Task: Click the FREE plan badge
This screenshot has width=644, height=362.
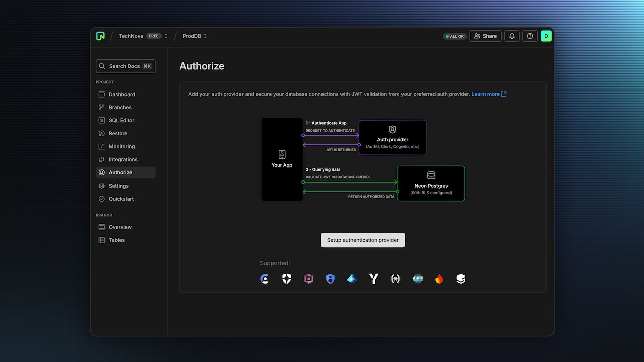Action: coord(154,36)
